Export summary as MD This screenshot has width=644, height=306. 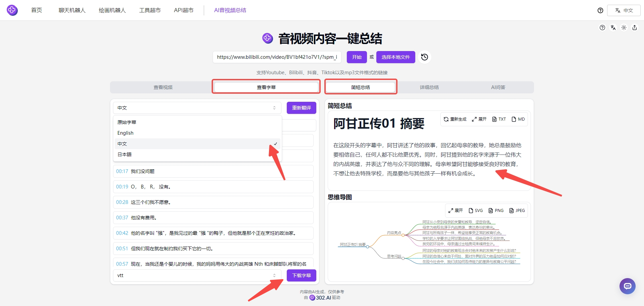click(518, 119)
